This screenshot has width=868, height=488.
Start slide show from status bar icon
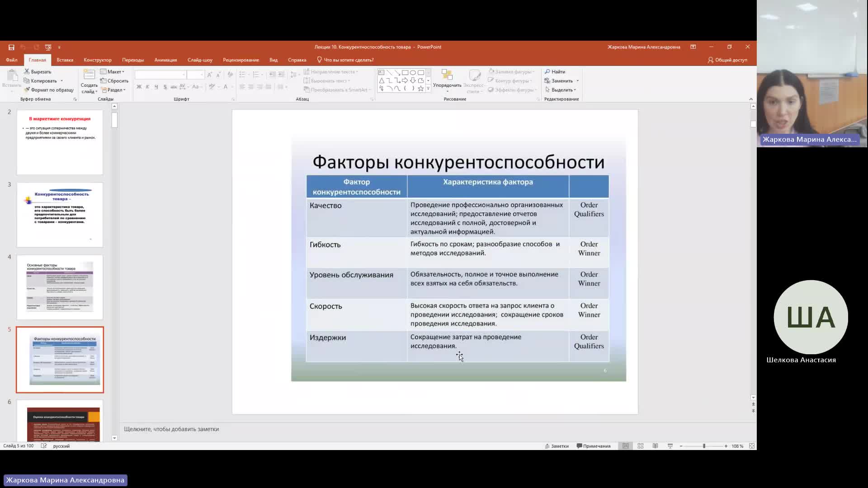[670, 446]
